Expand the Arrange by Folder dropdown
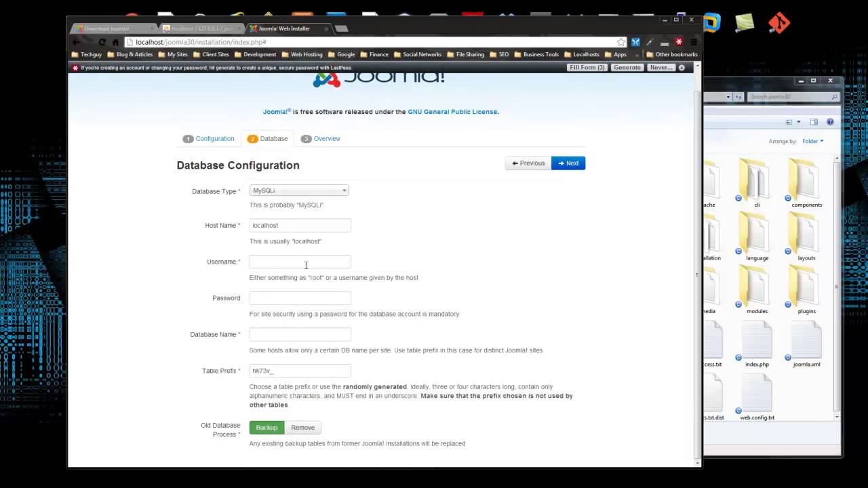Image resolution: width=868 pixels, height=488 pixels. (x=812, y=141)
